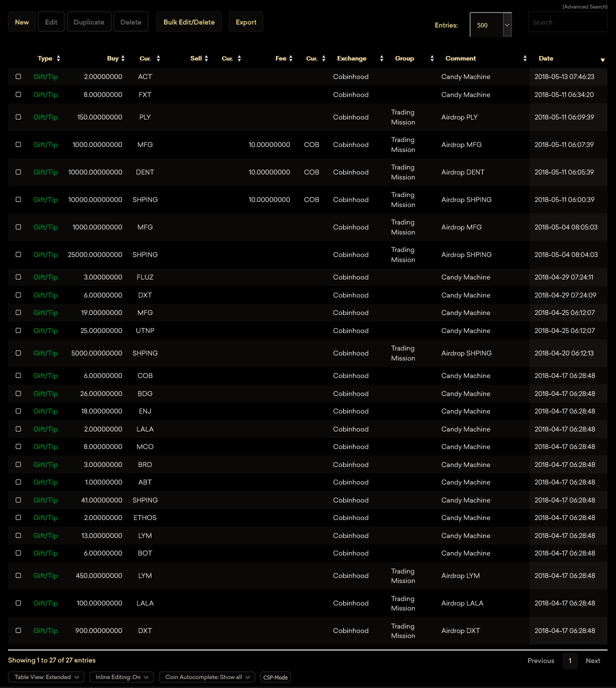Image resolution: width=616 pixels, height=688 pixels.
Task: Sort by Group column arrows
Action: [432, 58]
